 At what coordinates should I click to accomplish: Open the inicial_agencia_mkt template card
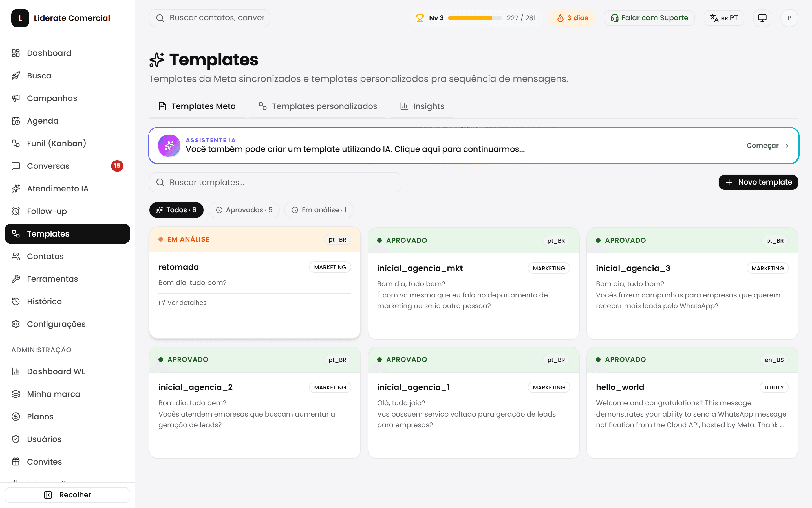pyautogui.click(x=473, y=284)
